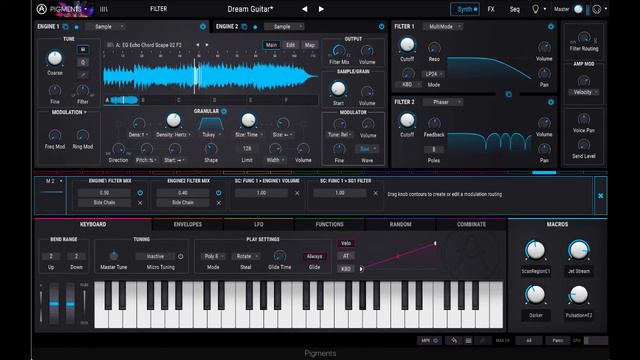Toggle Micro Tuning power button

[180, 256]
